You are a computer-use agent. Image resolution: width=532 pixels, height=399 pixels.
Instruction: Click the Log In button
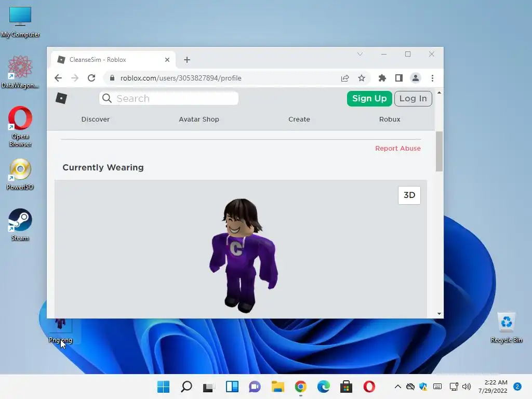click(x=413, y=98)
